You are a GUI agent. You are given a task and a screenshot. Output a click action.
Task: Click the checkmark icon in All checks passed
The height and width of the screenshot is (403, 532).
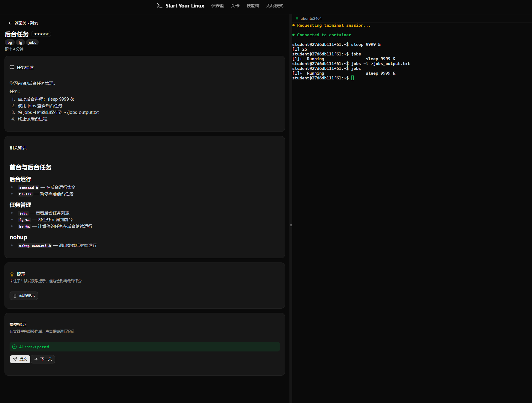click(14, 347)
